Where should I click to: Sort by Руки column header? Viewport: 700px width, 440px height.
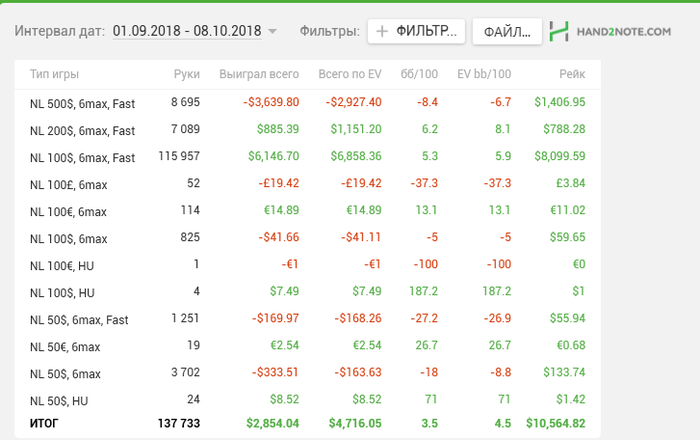coord(187,74)
